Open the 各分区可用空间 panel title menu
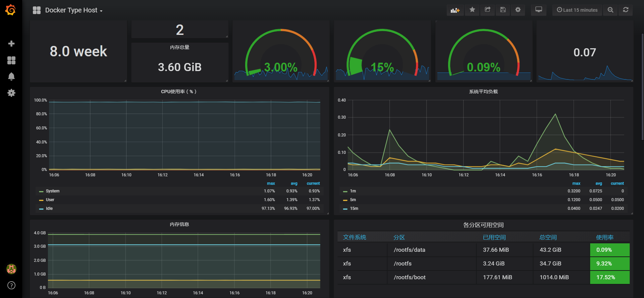The height and width of the screenshot is (298, 644). click(483, 225)
